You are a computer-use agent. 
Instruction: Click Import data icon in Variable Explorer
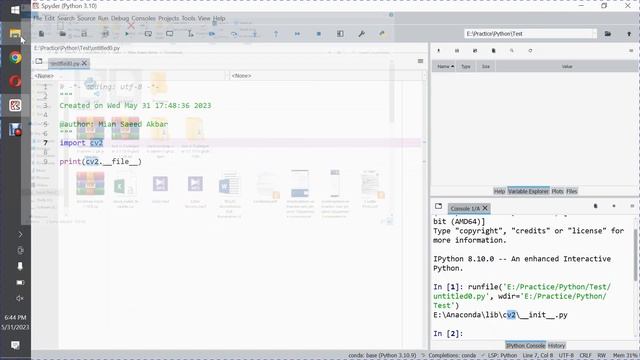tap(438, 51)
